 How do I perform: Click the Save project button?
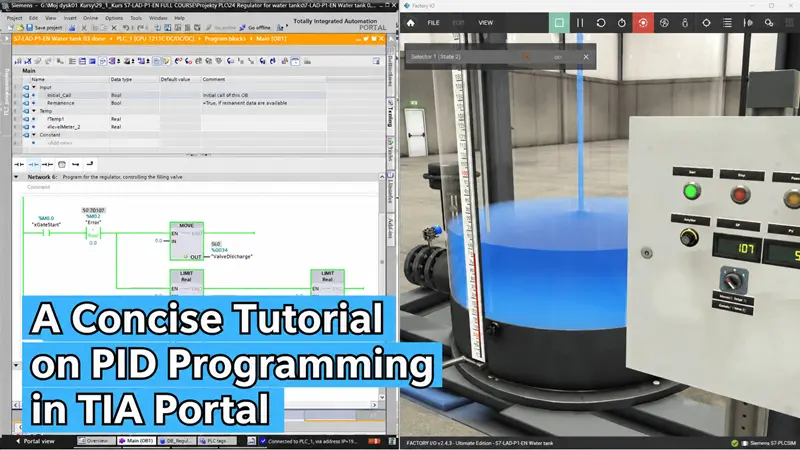(44, 28)
